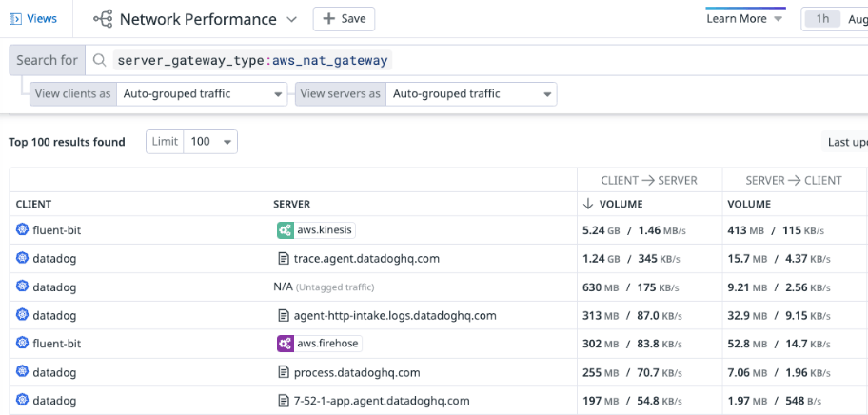Click the green aws.kinesis service icon

tap(286, 230)
